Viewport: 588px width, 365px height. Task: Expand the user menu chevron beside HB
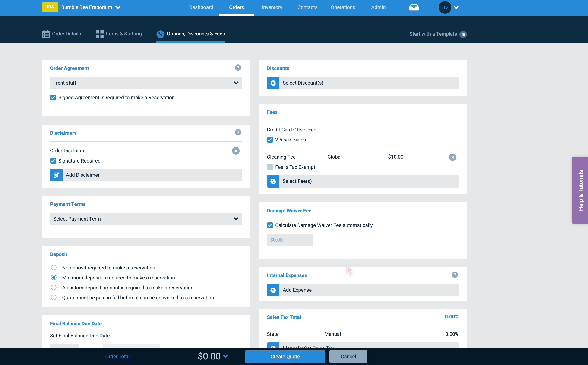coord(456,7)
